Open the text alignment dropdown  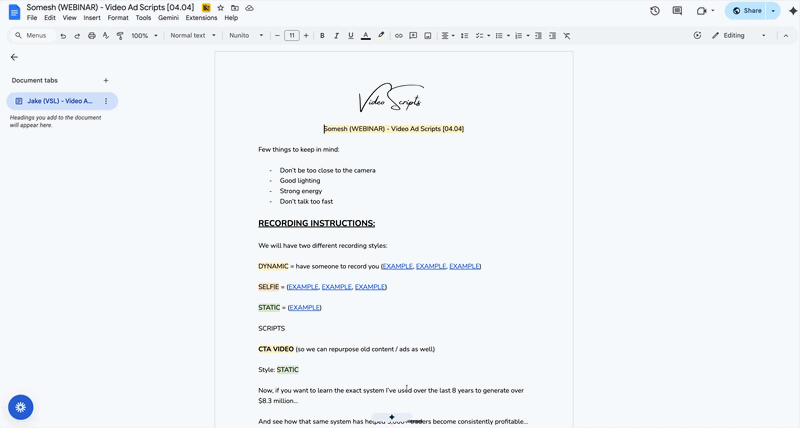tap(448, 36)
